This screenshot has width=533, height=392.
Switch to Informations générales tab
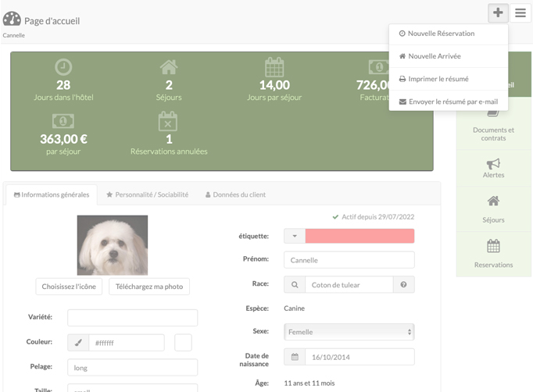pos(52,194)
